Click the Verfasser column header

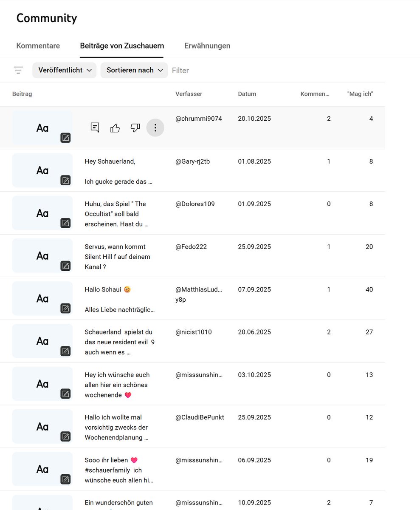[x=189, y=94]
